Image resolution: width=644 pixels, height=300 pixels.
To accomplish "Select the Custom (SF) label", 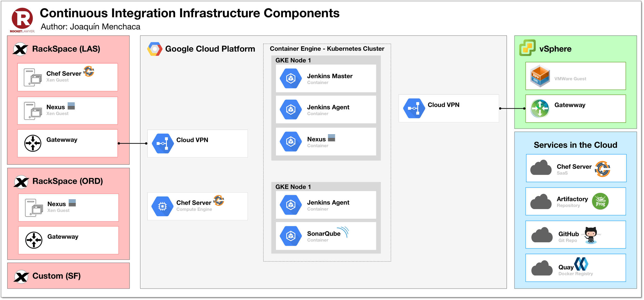I will (x=56, y=276).
